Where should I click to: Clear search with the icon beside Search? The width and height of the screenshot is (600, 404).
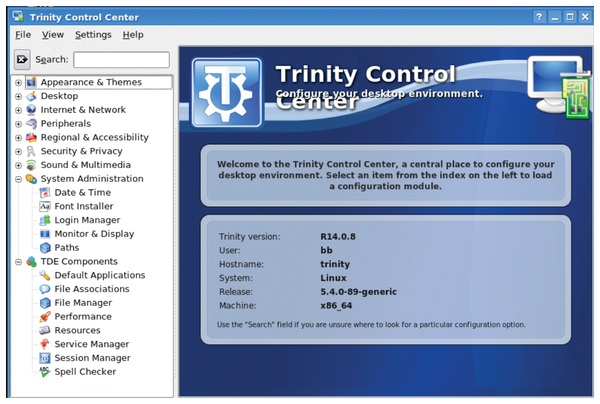click(x=23, y=60)
